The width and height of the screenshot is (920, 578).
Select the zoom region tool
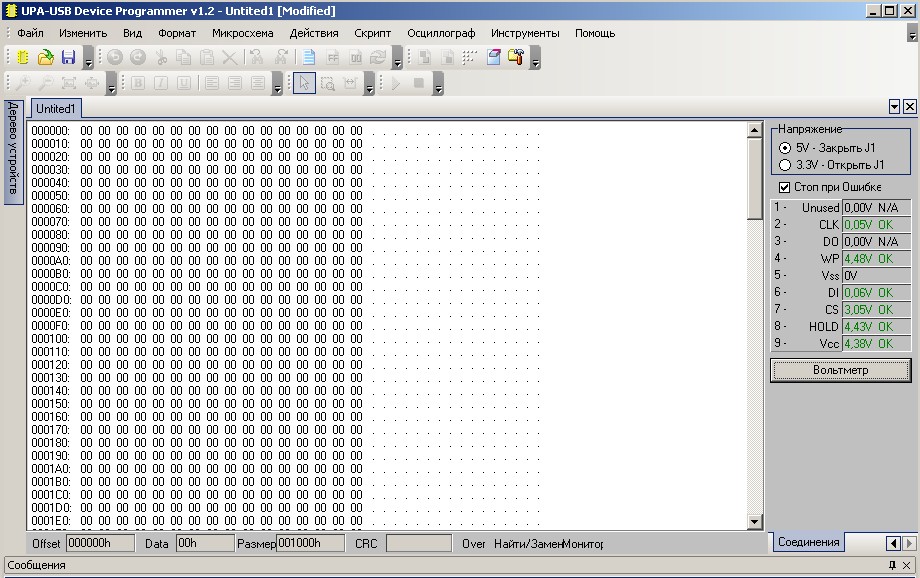pos(328,83)
